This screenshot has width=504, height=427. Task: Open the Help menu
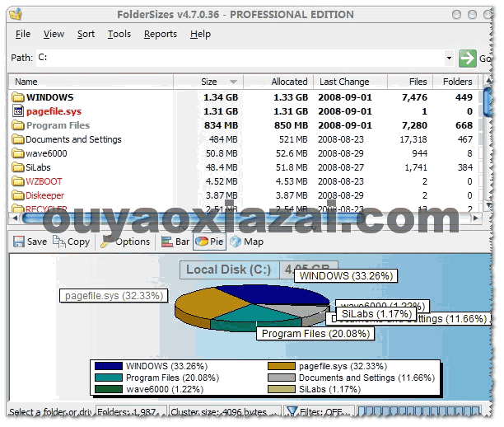(200, 34)
